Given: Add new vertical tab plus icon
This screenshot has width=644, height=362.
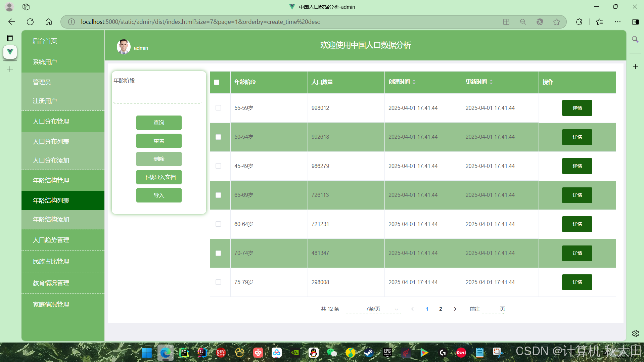Looking at the screenshot, I should point(10,69).
